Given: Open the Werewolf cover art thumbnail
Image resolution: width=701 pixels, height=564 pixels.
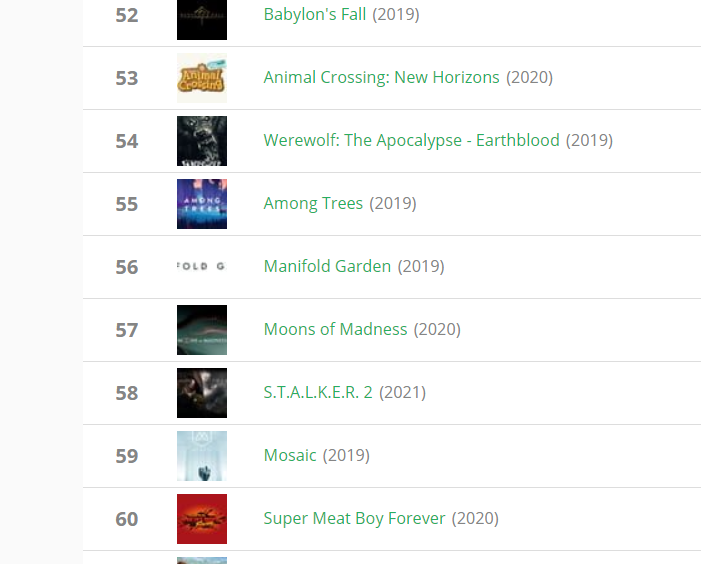Looking at the screenshot, I should click(x=202, y=141).
